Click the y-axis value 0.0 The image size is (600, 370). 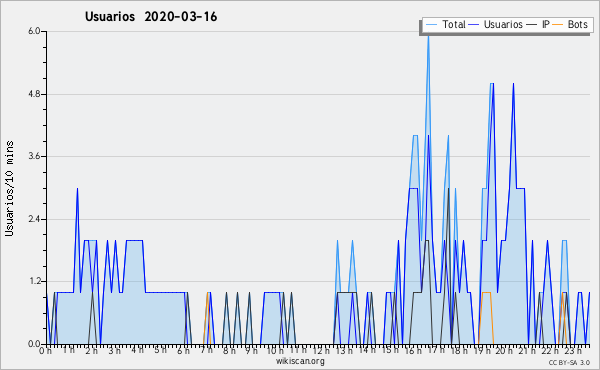click(34, 344)
